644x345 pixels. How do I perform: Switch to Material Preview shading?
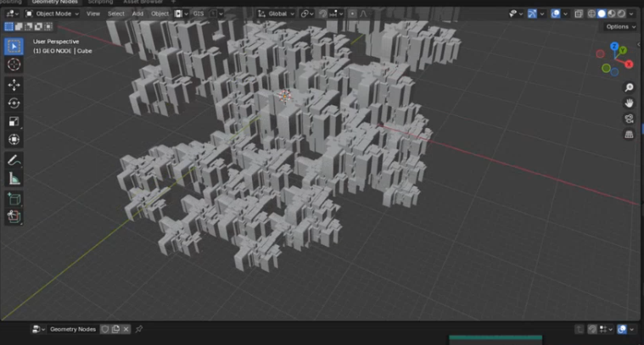(x=612, y=14)
